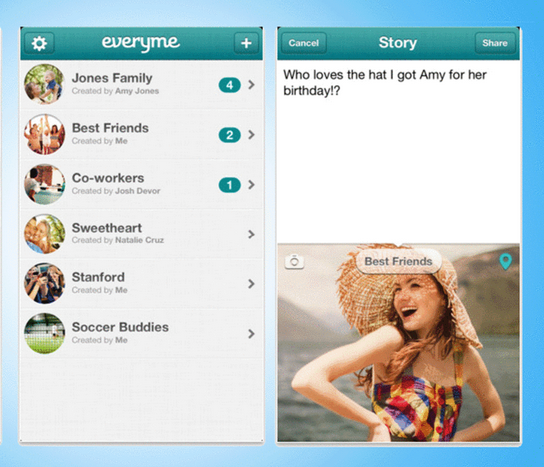544x467 pixels.
Task: Cancel the Story post
Action: (304, 43)
